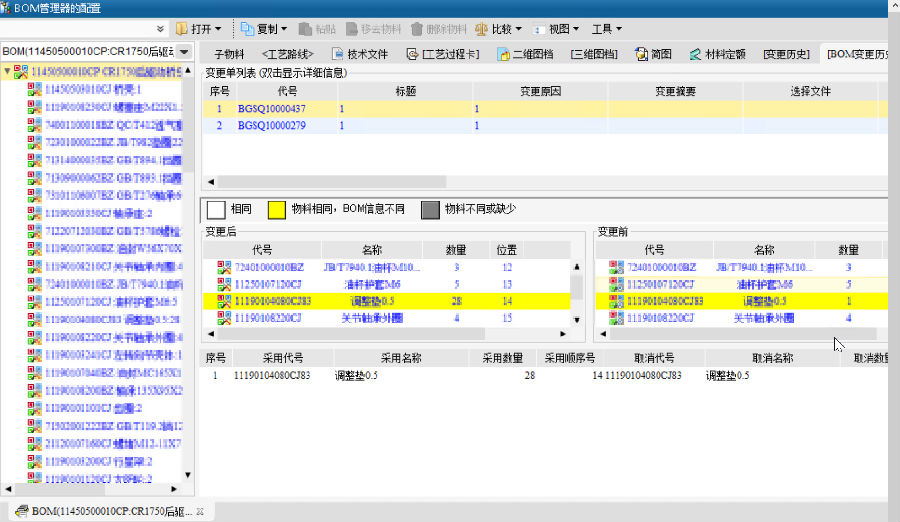Click the 材料定额 tab icon
Image resolution: width=900 pixels, height=522 pixels.
point(695,54)
